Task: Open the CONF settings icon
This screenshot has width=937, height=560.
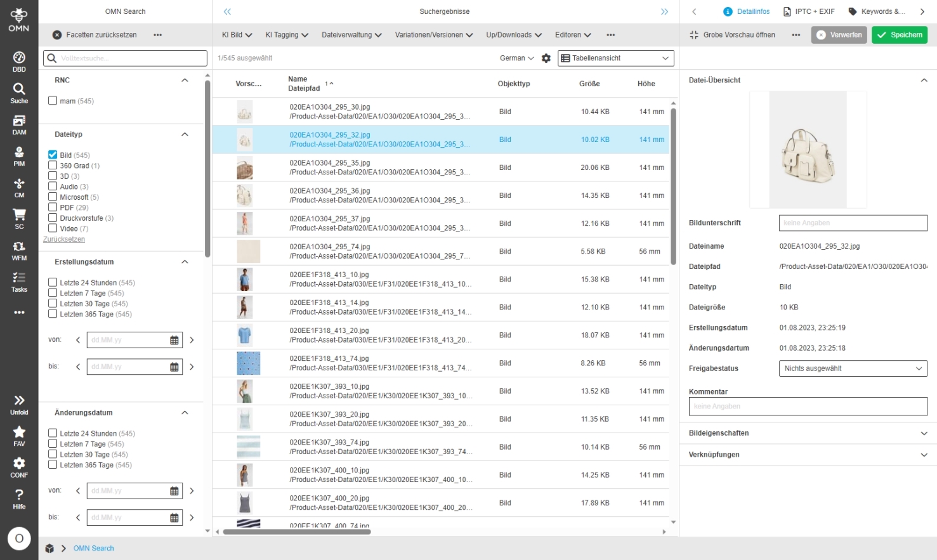Action: (x=19, y=467)
